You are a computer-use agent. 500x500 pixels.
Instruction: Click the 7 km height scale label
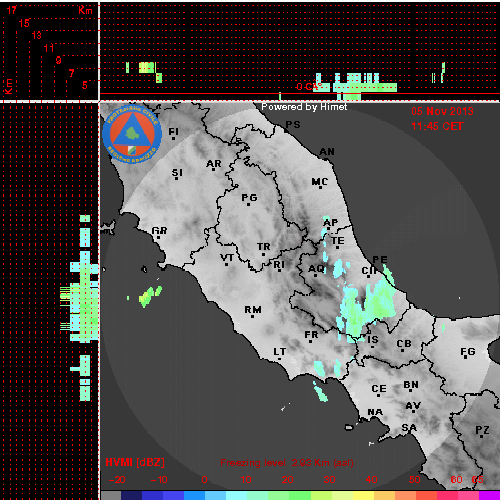[71, 73]
